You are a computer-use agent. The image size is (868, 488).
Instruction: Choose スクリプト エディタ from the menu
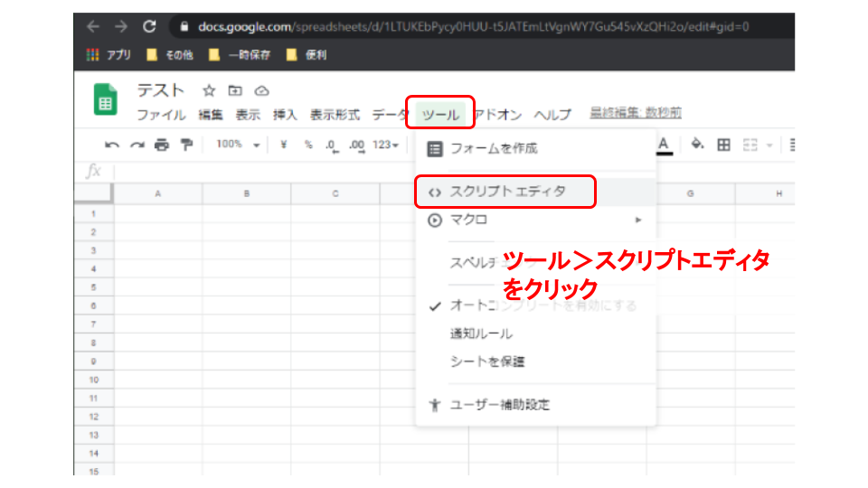coord(536,192)
